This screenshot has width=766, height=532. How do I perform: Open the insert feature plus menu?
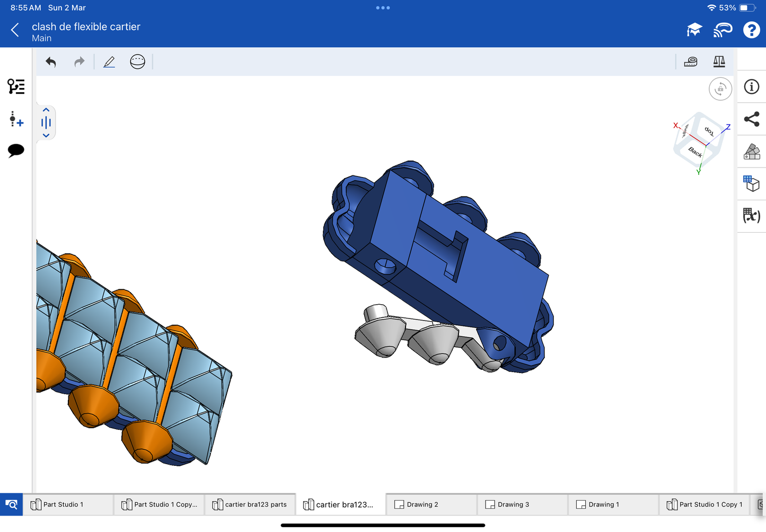(x=16, y=119)
